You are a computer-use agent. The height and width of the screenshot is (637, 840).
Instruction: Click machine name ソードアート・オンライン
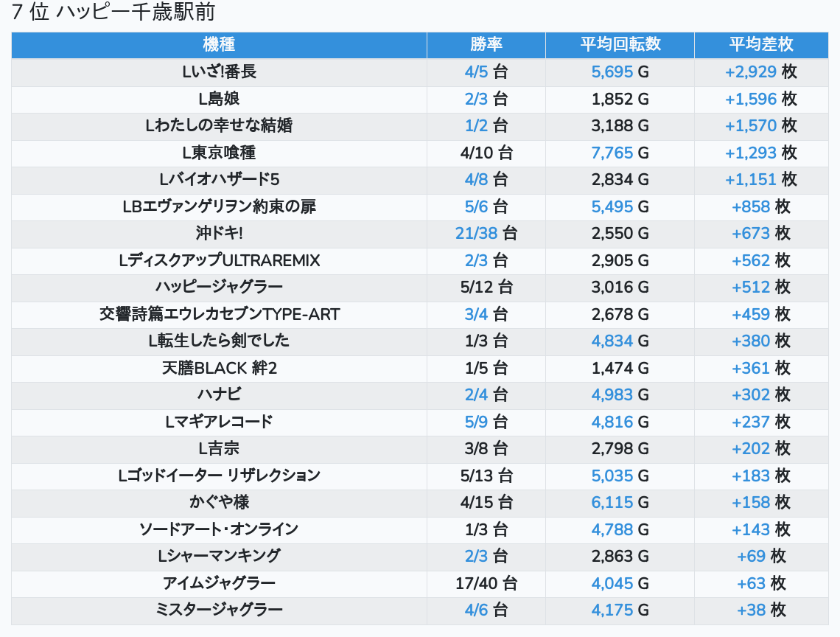[x=219, y=529]
